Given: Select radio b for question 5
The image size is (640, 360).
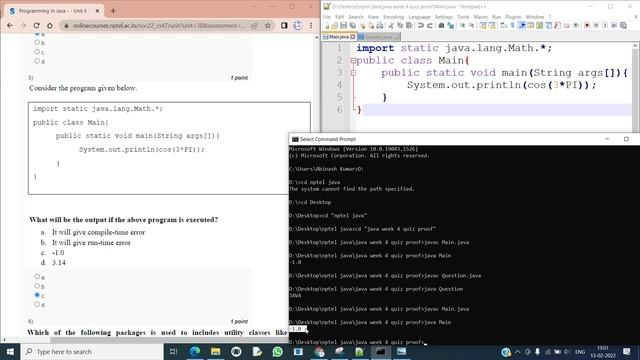Looking at the screenshot, I should point(37,286).
